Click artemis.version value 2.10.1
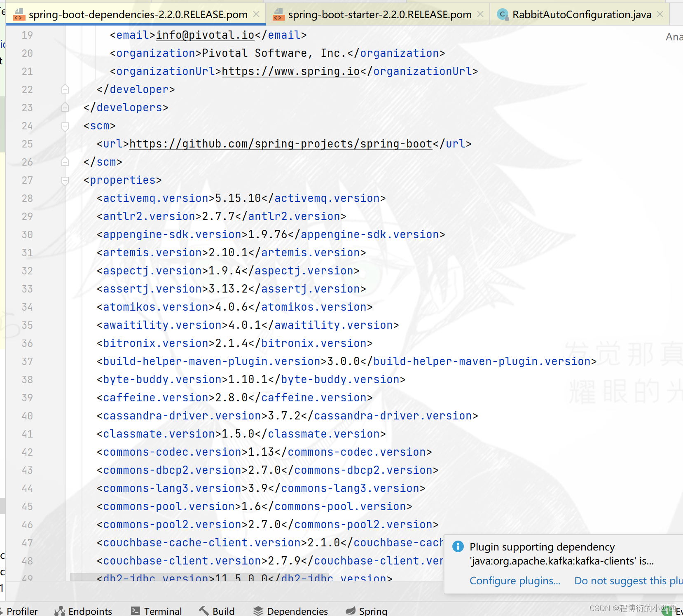Screen dimensions: 683x616 pyautogui.click(x=228, y=253)
